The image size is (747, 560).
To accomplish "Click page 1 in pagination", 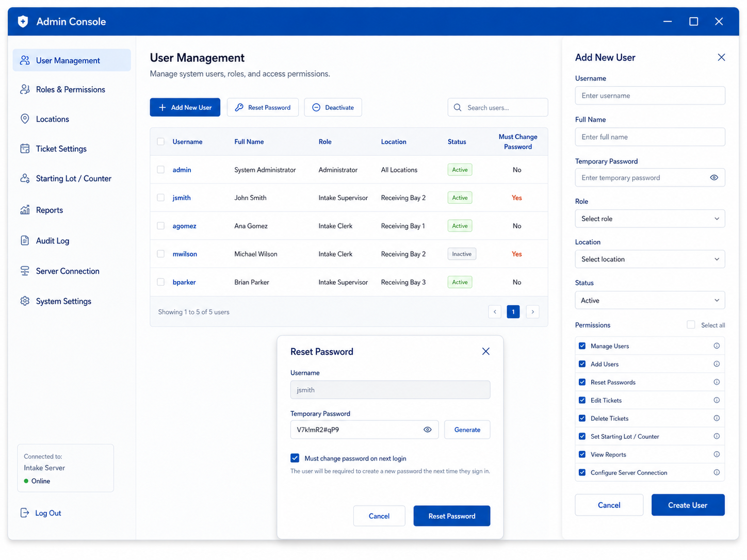I will click(x=513, y=312).
